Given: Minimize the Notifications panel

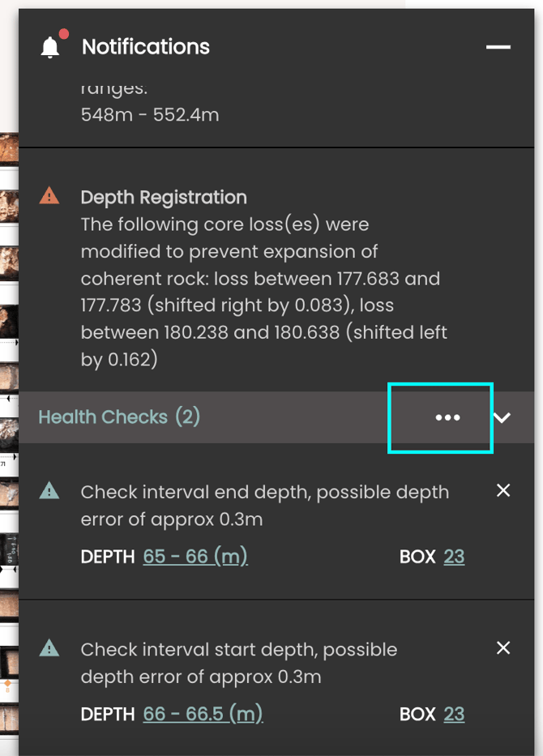Looking at the screenshot, I should point(497,47).
